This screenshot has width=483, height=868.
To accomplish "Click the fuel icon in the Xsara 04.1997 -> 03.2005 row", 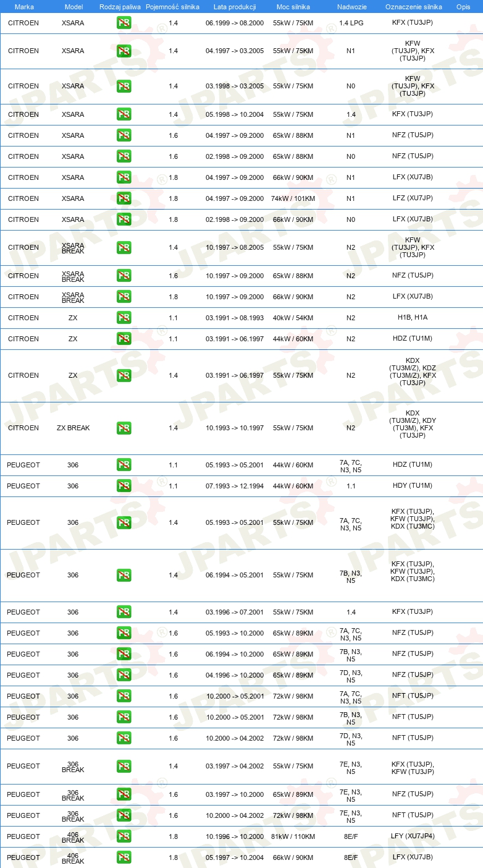I will coord(124,51).
